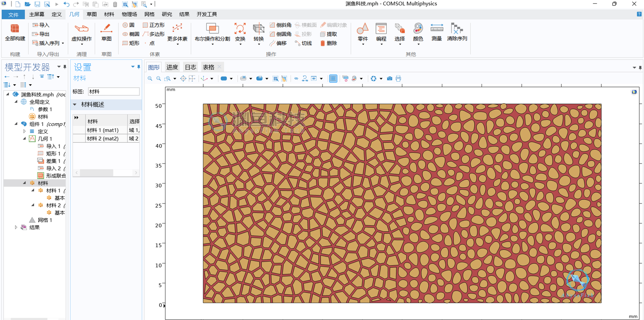The height and width of the screenshot is (320, 644).
Task: Add a Circle (圆) primitive
Action: (129, 25)
